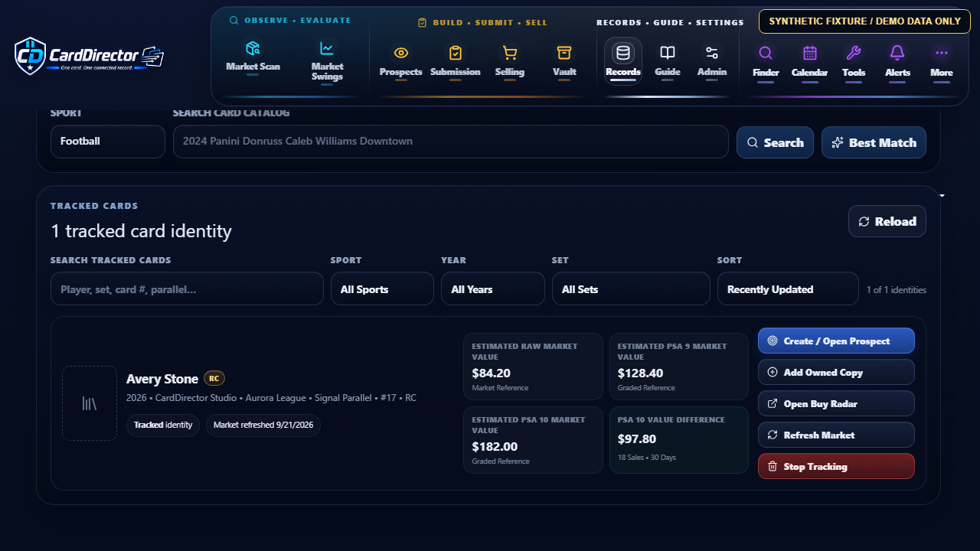
Task: Click the CardDirector logo
Action: (90, 56)
